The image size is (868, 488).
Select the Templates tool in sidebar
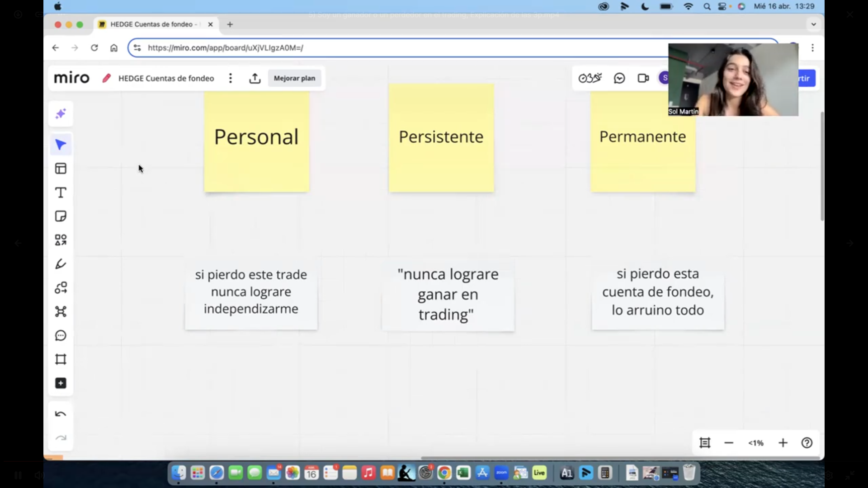[x=61, y=169]
